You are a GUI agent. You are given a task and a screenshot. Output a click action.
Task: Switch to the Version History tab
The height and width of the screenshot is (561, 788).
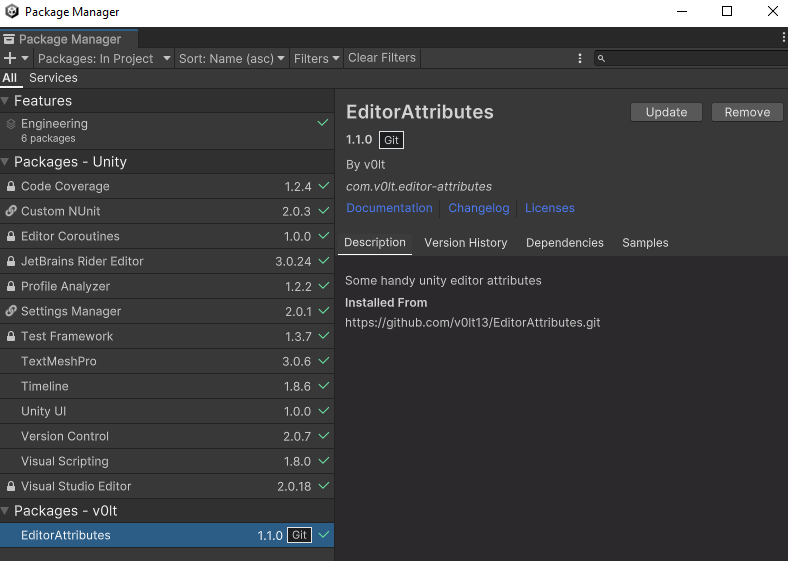tap(466, 243)
